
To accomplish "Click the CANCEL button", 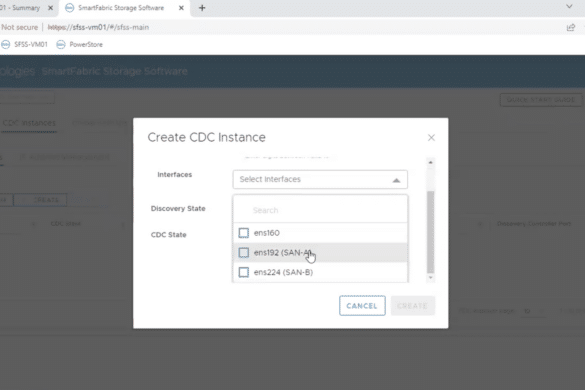I will 362,306.
